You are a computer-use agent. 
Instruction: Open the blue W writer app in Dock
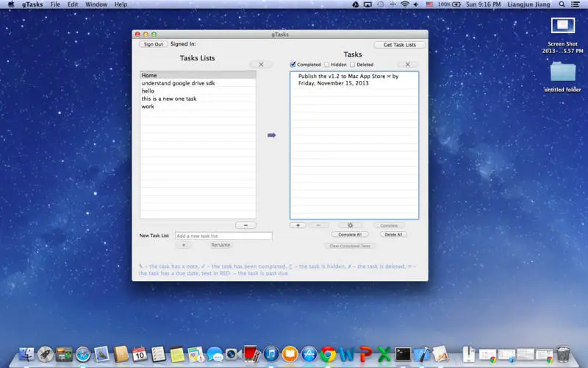tap(346, 354)
